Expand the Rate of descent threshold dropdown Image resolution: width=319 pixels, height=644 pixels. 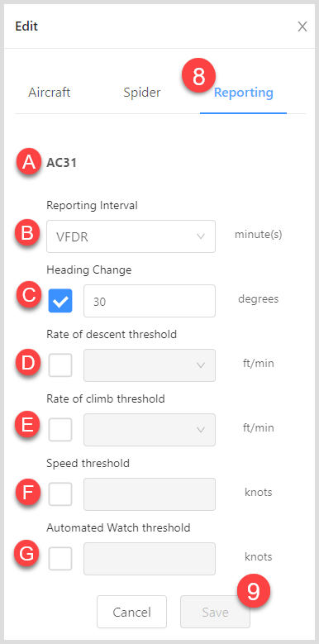pyautogui.click(x=150, y=365)
